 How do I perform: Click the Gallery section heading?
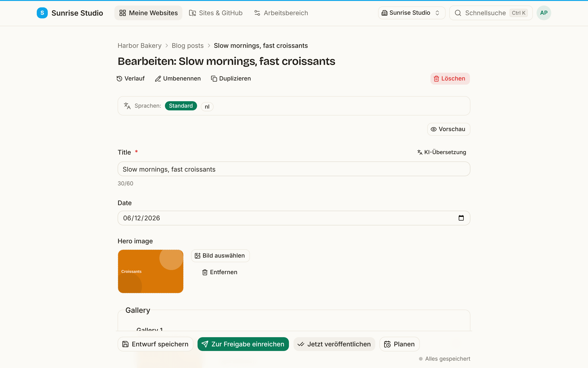click(138, 310)
